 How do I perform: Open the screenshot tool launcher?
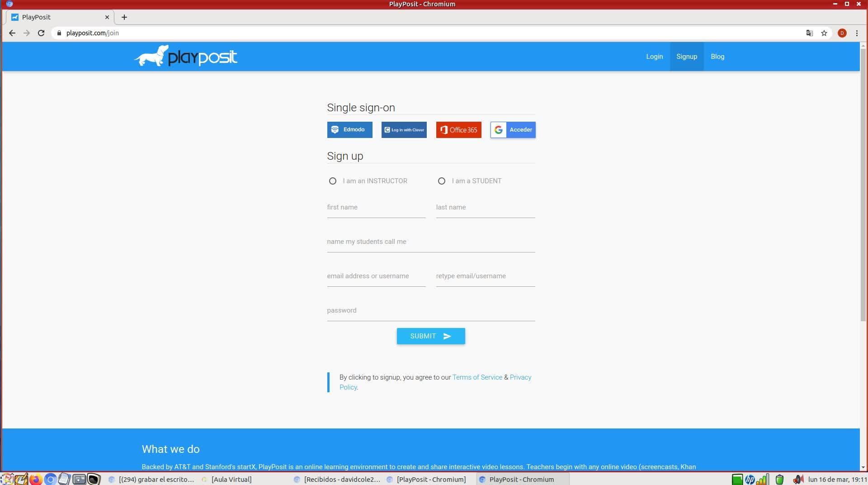click(x=79, y=479)
